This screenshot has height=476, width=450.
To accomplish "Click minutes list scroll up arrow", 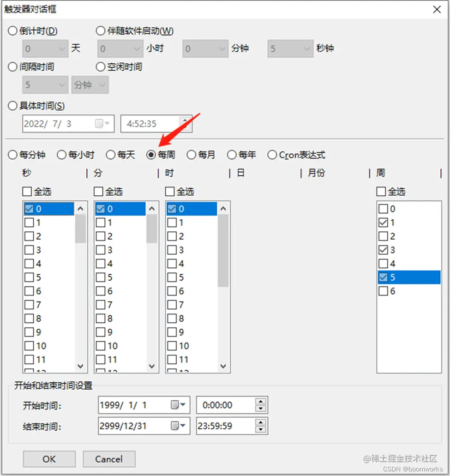I will pos(152,209).
